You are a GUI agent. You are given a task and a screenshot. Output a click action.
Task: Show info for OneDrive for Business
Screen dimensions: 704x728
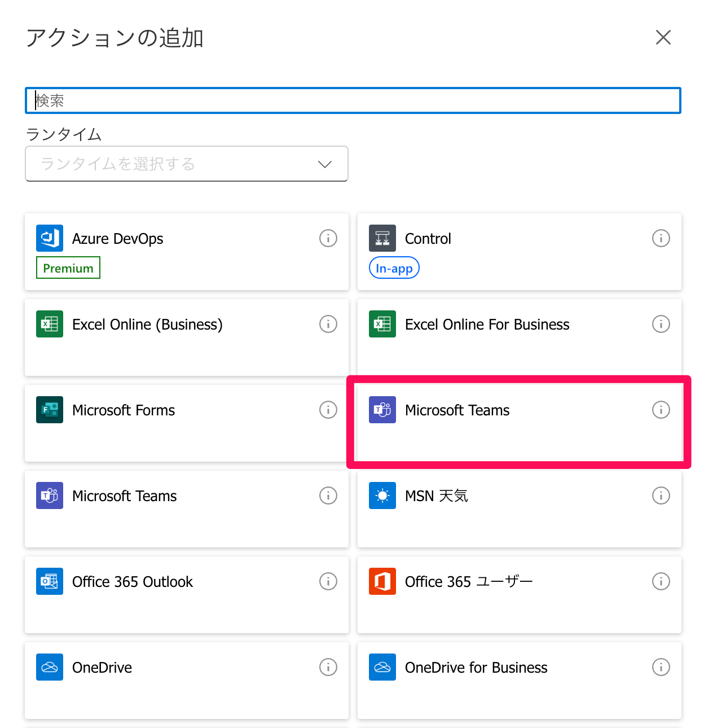661,667
